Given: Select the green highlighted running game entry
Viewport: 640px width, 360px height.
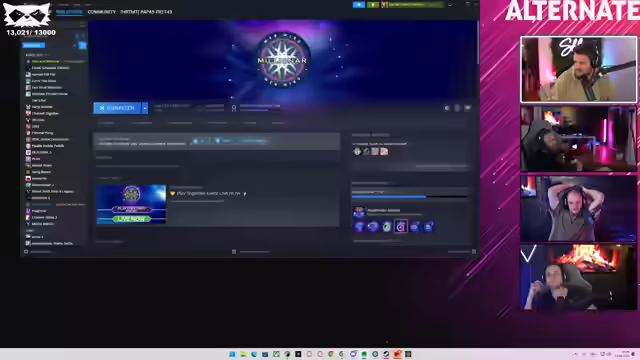Looking at the screenshot, I should click(x=55, y=62).
